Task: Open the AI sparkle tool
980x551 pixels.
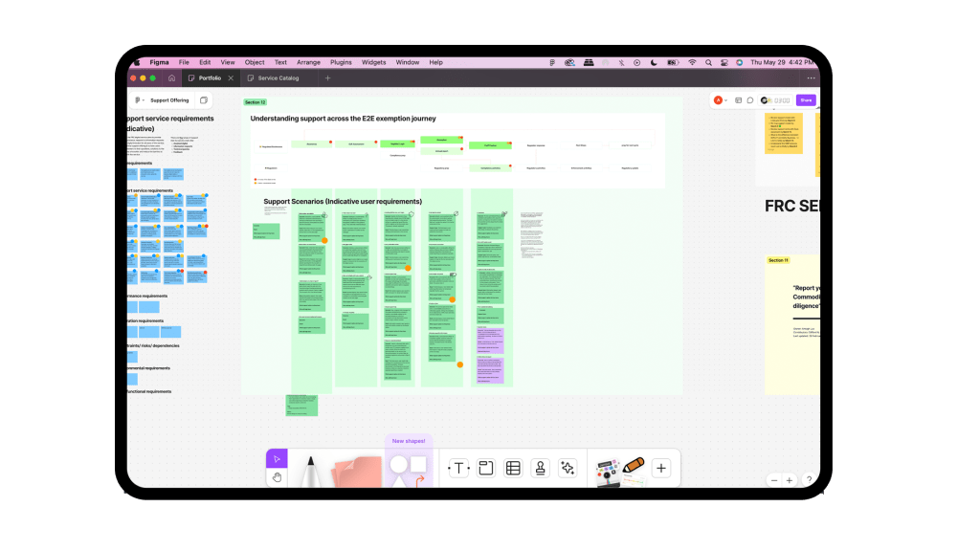Action: click(x=568, y=468)
